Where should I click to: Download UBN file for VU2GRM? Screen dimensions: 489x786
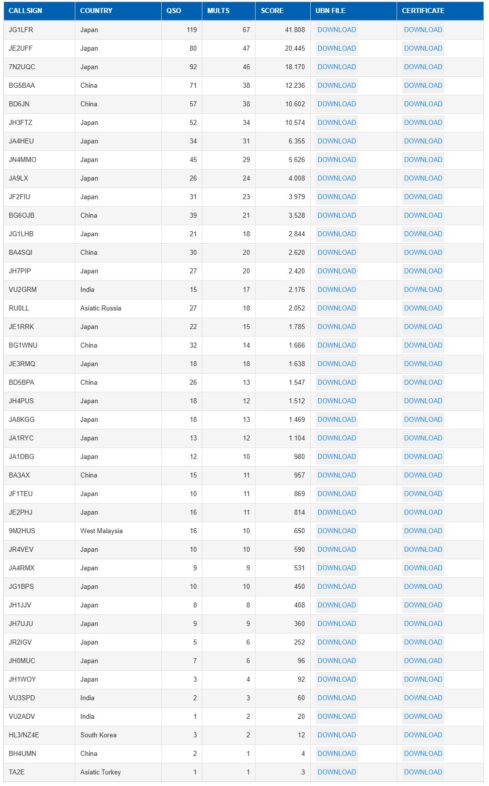[337, 289]
